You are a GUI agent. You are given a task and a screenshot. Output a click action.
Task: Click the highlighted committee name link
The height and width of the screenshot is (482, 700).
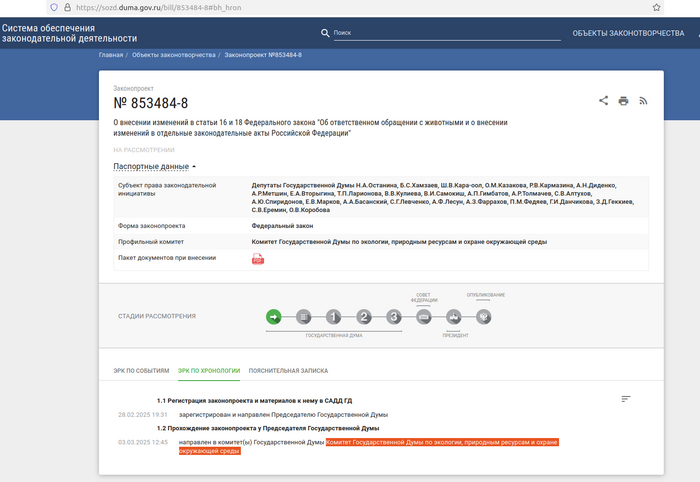coord(369,446)
